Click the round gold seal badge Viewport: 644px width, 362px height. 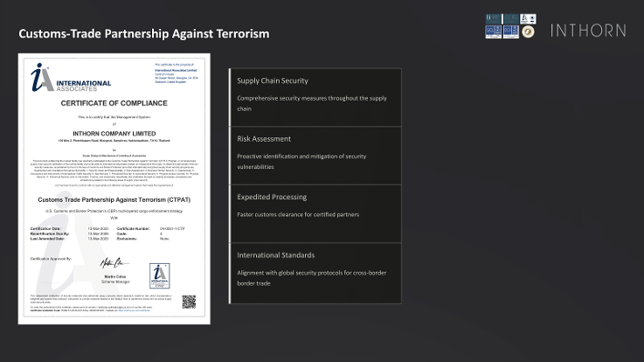click(x=528, y=31)
